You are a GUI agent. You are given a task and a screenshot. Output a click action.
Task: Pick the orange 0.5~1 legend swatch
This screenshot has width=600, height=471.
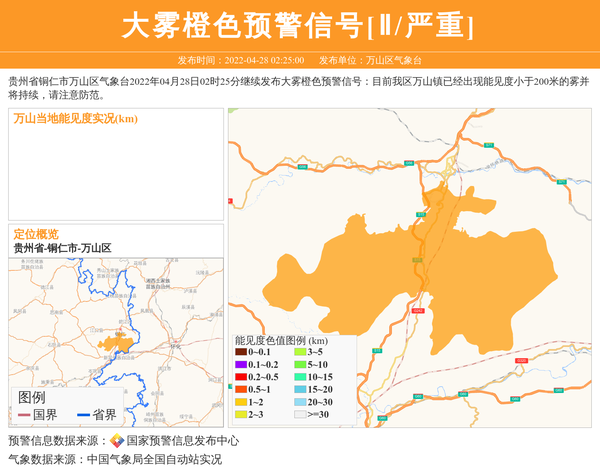pos(240,389)
